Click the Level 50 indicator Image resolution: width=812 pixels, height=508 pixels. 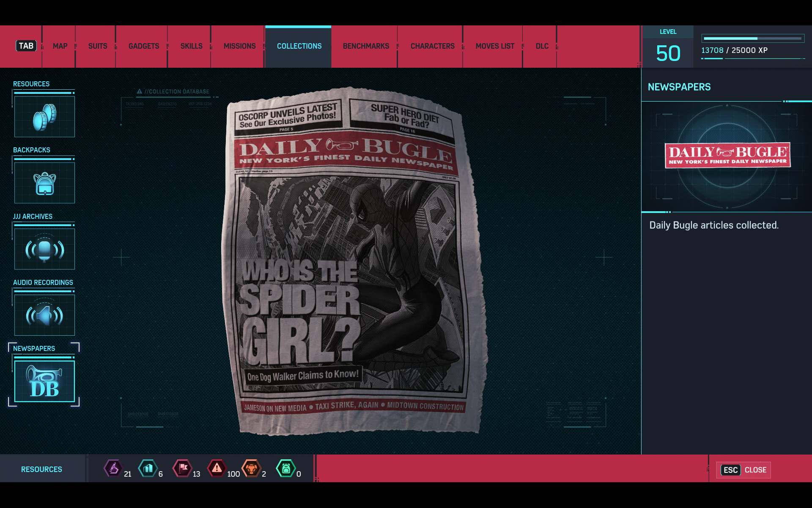tap(668, 47)
